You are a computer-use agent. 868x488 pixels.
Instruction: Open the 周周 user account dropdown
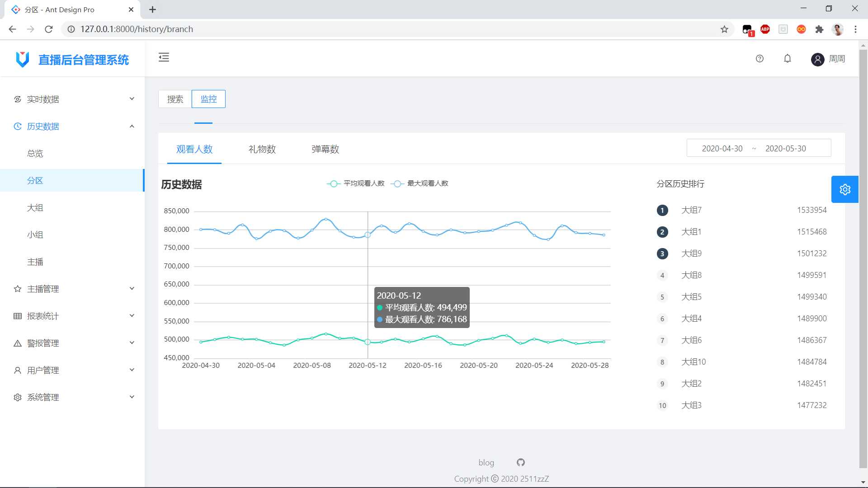pos(828,59)
